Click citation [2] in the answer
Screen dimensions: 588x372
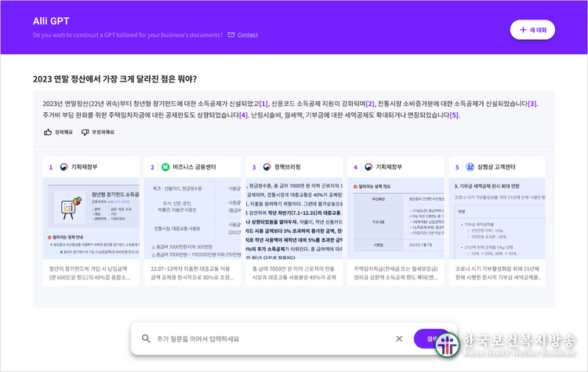coord(370,104)
